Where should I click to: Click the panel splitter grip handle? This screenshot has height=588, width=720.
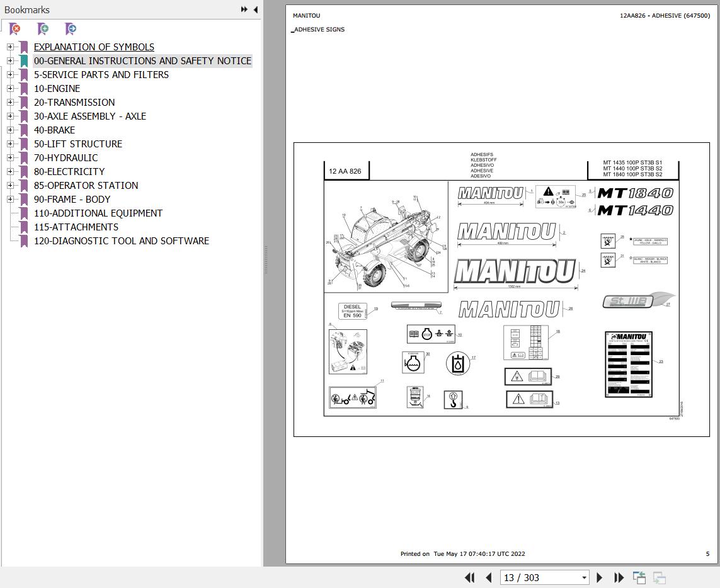pos(266,260)
